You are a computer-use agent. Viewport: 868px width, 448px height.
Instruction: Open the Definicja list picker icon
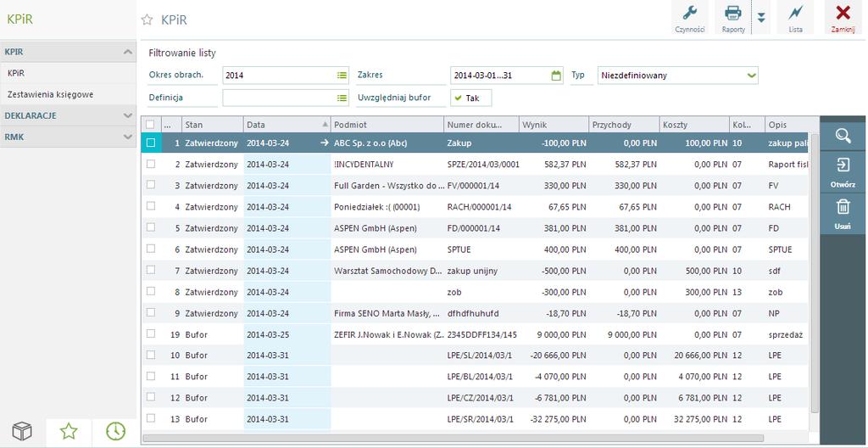[x=342, y=98]
